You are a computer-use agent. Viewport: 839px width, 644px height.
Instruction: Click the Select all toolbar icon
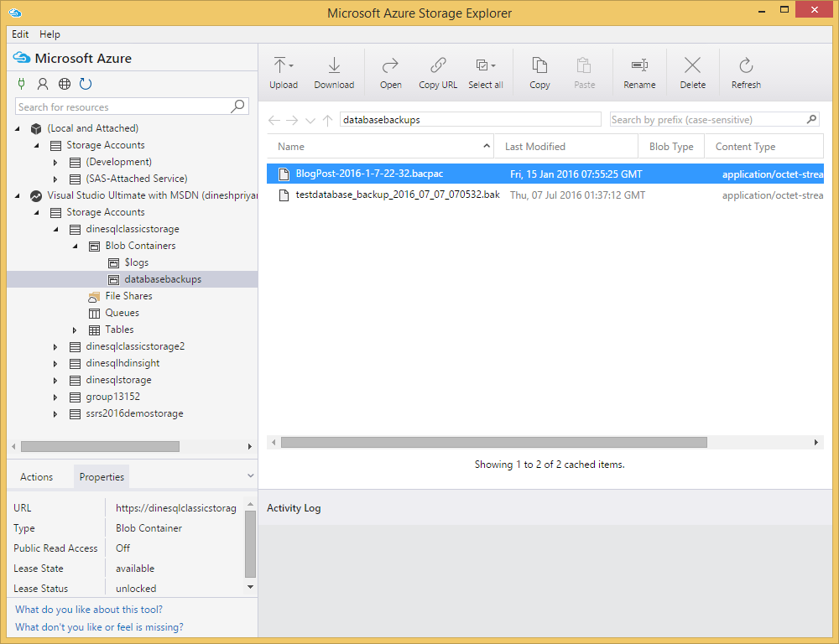482,65
